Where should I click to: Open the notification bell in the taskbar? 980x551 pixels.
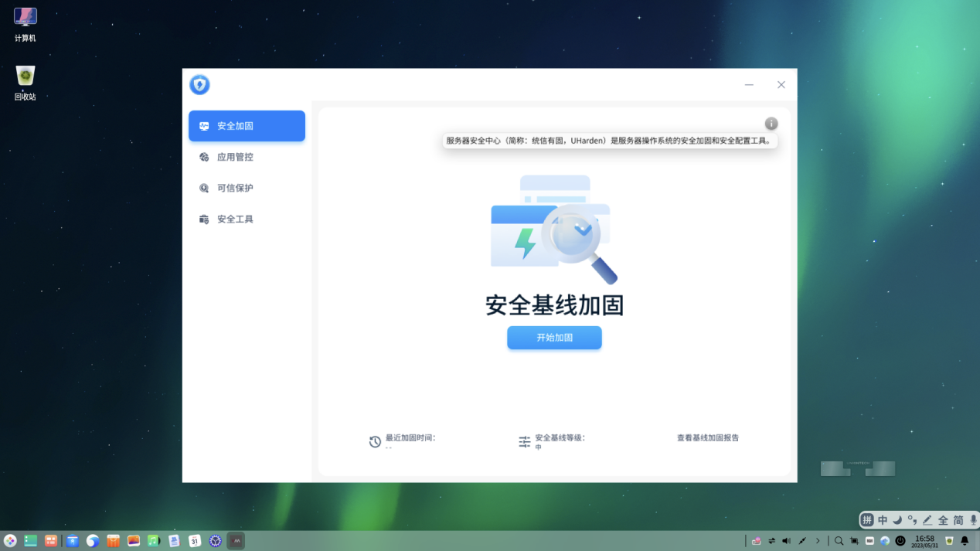point(965,541)
